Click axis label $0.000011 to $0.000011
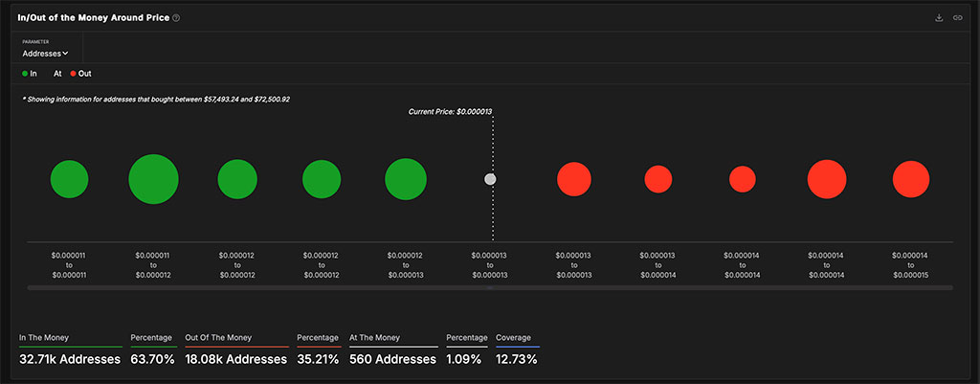The width and height of the screenshot is (980, 384). [x=69, y=265]
